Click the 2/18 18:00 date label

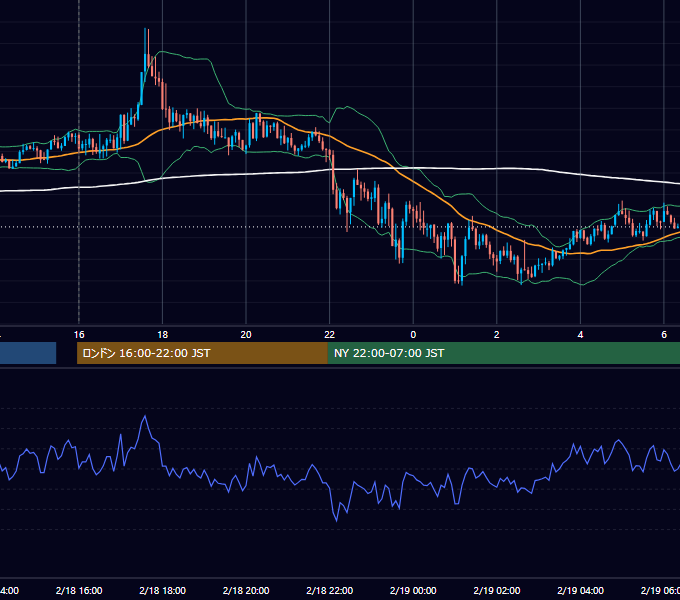tap(163, 590)
